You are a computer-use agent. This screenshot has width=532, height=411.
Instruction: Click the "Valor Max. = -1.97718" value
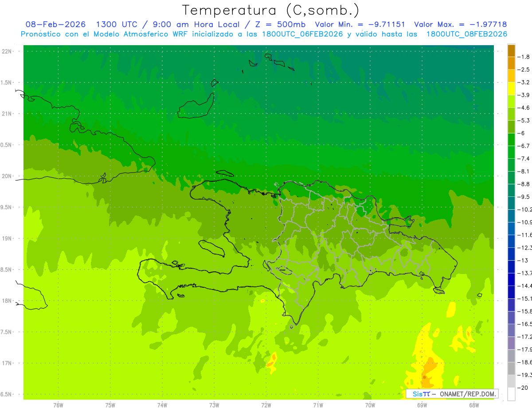pyautogui.click(x=461, y=24)
